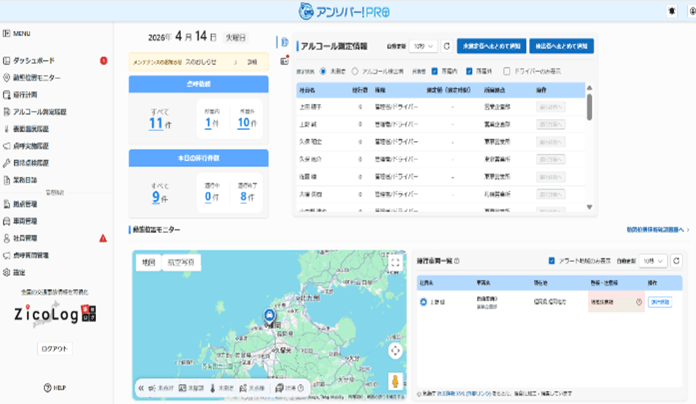
Task: Click the alcohol table vertical scrollbar
Action: point(589,107)
